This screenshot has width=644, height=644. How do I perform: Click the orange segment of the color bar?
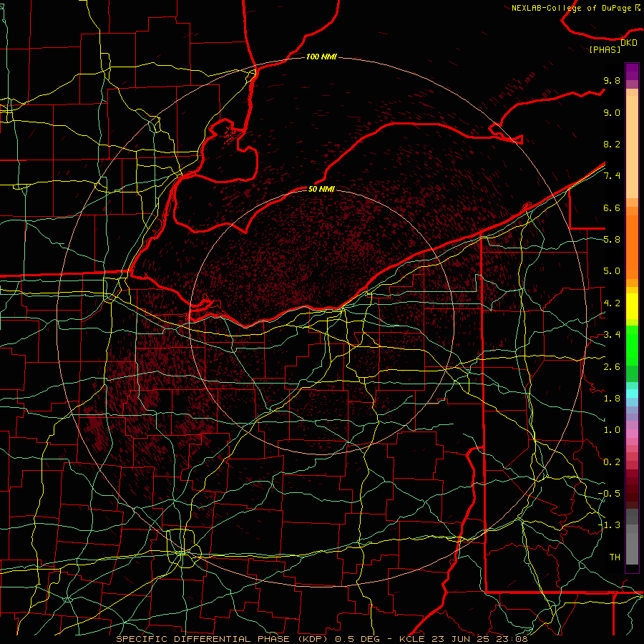pyautogui.click(x=632, y=248)
